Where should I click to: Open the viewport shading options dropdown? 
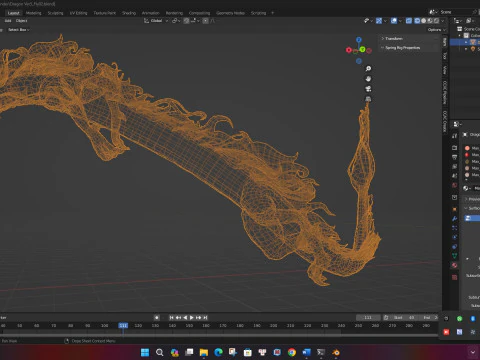coord(443,21)
